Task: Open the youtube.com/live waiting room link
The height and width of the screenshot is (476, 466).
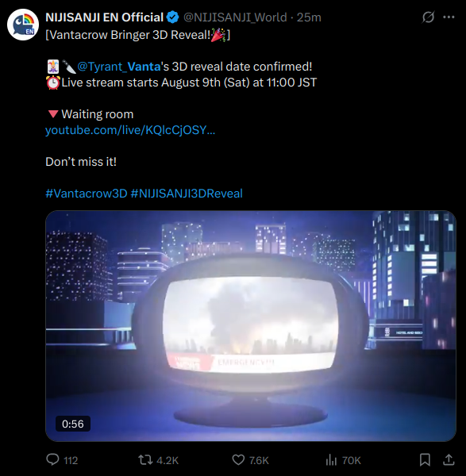Action: [x=130, y=130]
